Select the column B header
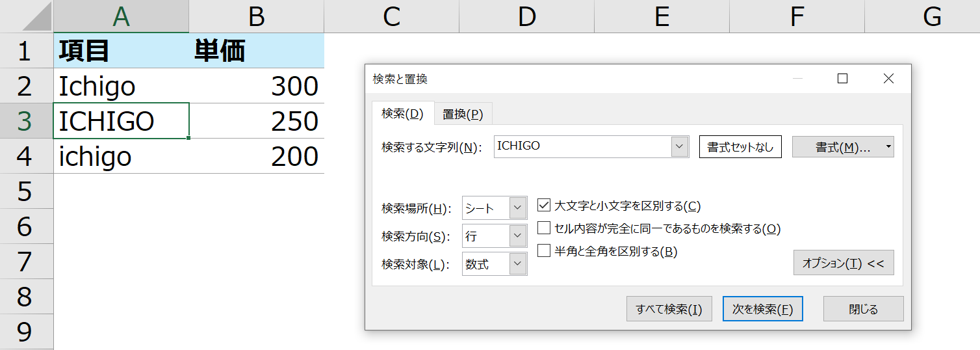The image size is (980, 350). click(x=257, y=18)
